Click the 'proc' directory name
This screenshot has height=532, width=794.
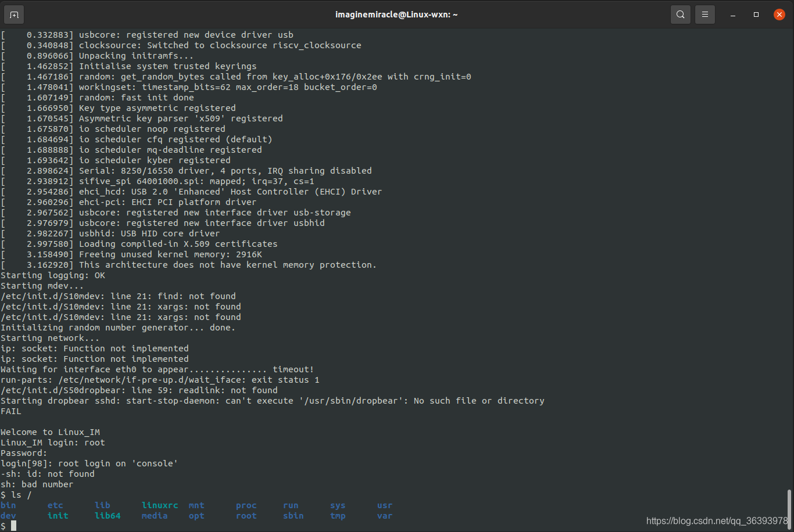point(246,505)
